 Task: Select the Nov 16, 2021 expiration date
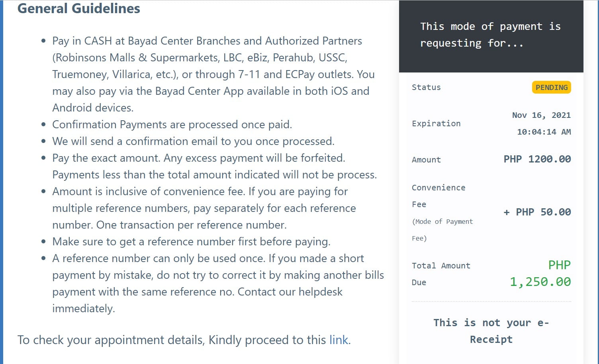(x=541, y=115)
